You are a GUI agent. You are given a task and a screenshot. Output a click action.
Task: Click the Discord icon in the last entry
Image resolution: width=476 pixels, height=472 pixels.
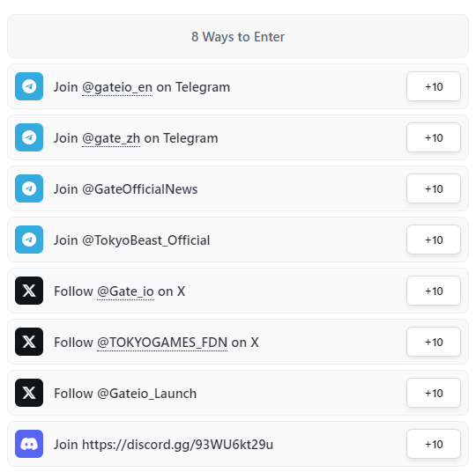(x=29, y=444)
